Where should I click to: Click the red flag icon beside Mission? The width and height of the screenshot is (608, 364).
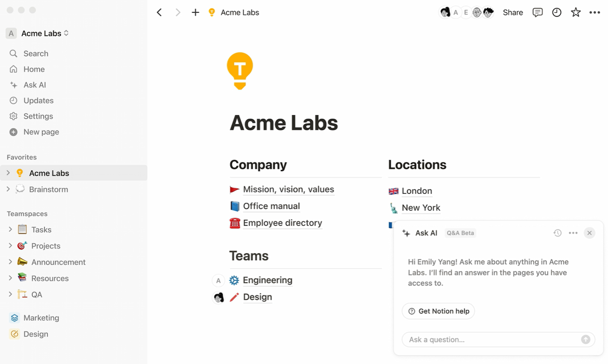pyautogui.click(x=235, y=190)
